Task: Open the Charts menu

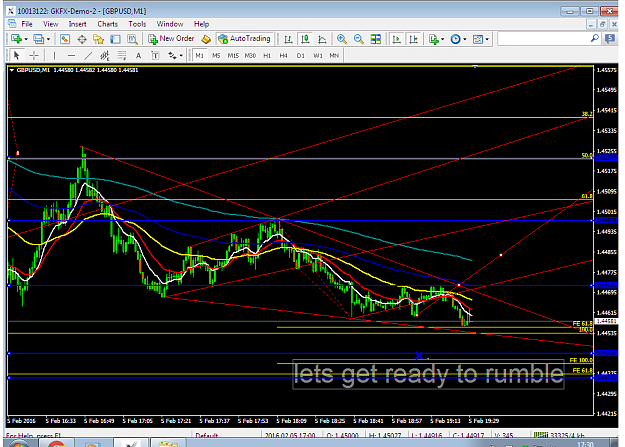Action: click(x=107, y=24)
